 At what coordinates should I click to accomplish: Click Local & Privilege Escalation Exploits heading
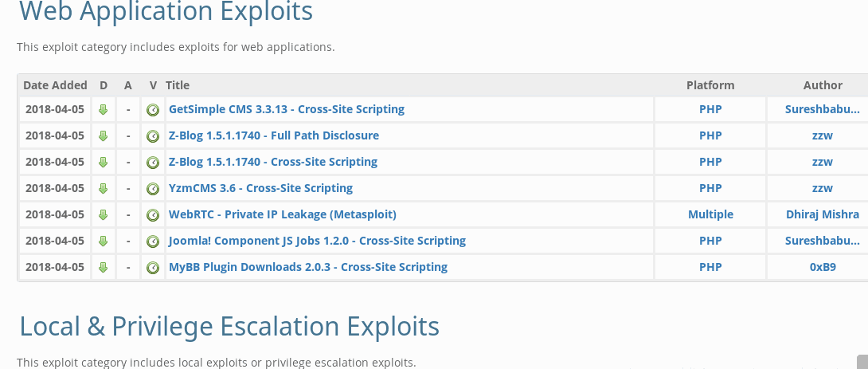[229, 326]
